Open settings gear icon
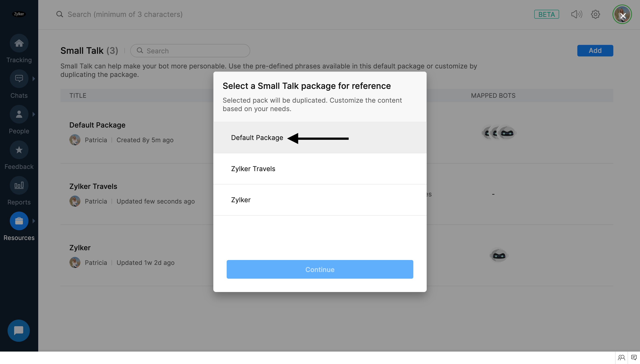Screen dimensions: 640x364 tap(596, 14)
